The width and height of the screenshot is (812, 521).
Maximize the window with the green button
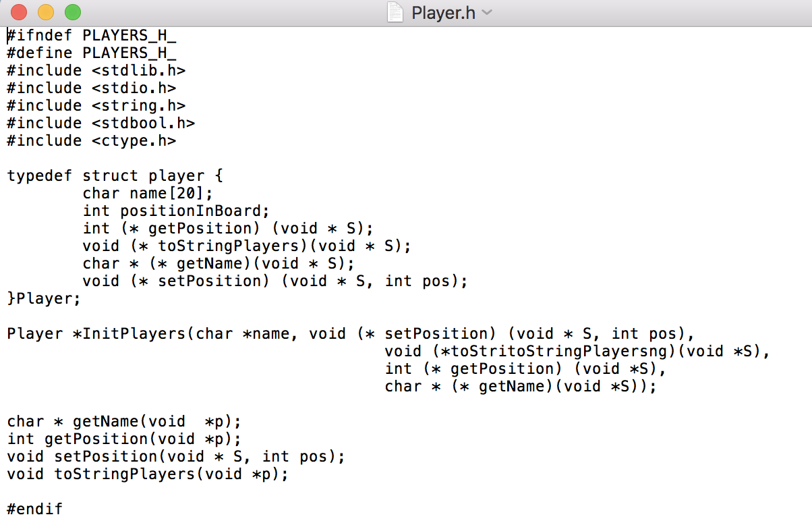point(72,12)
